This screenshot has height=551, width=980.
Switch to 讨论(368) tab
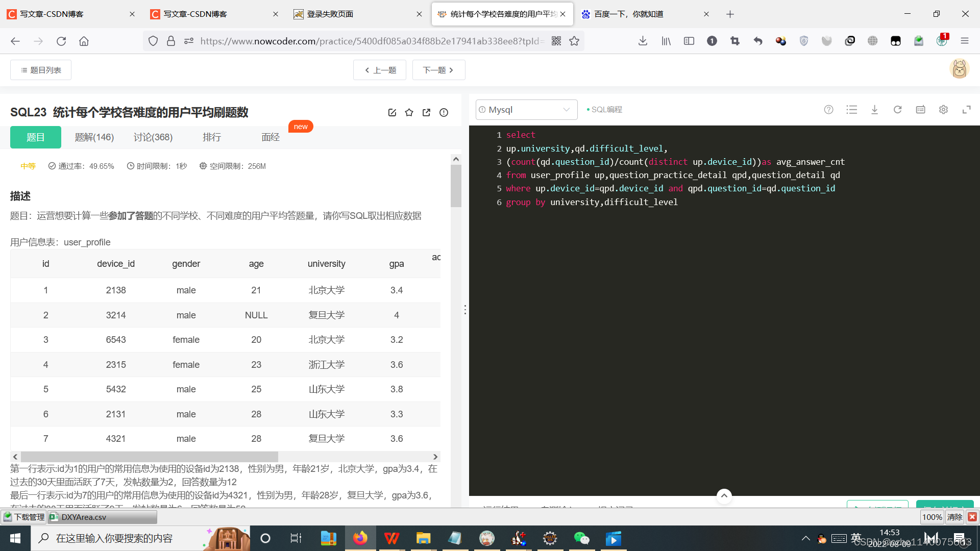[153, 137]
